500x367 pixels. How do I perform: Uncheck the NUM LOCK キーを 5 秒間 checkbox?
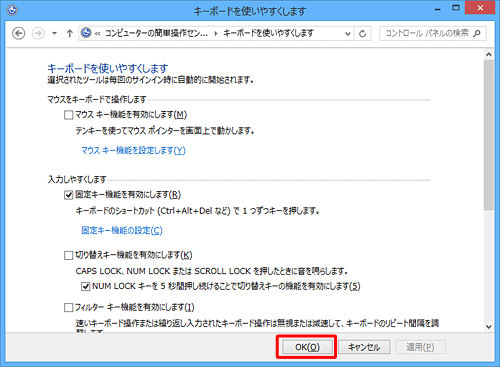click(86, 286)
